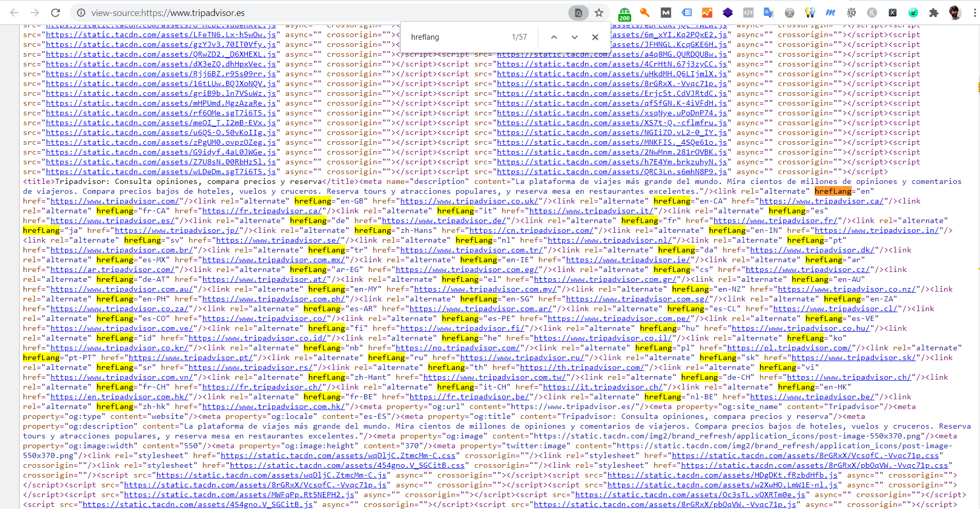This screenshot has width=980, height=509.
Task: Jump to next hreflang match
Action: click(575, 37)
